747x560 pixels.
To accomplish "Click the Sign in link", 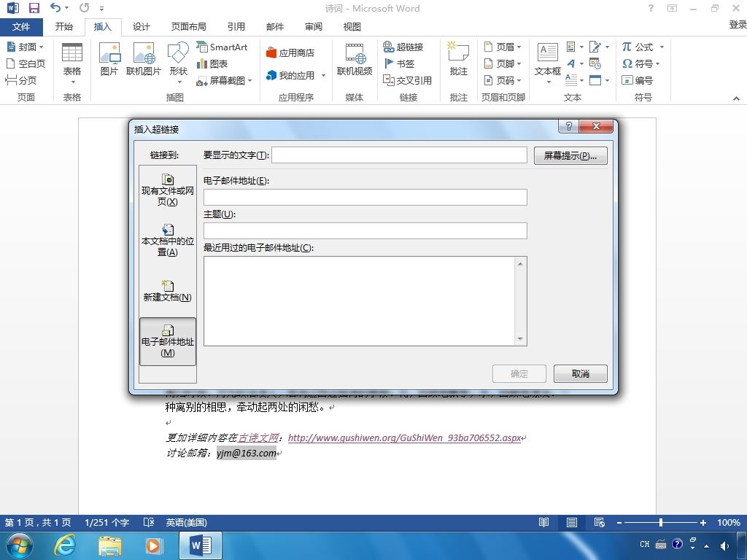I will coord(738,24).
